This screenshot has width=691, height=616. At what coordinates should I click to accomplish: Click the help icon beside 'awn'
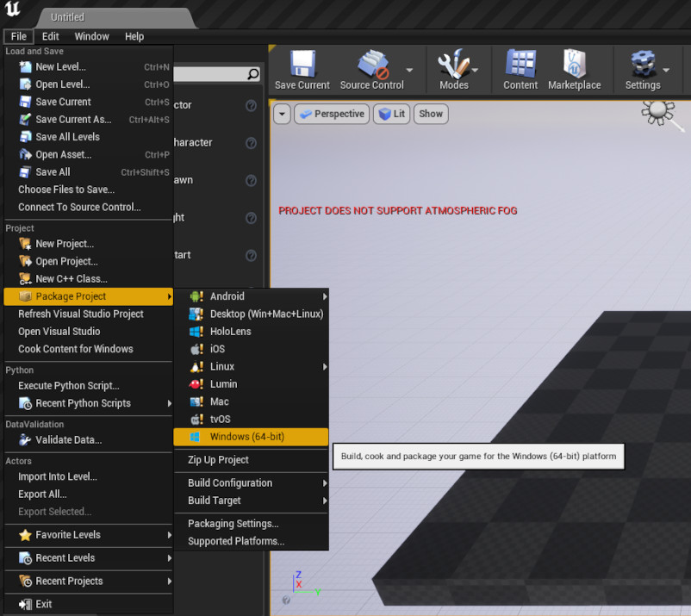click(252, 180)
